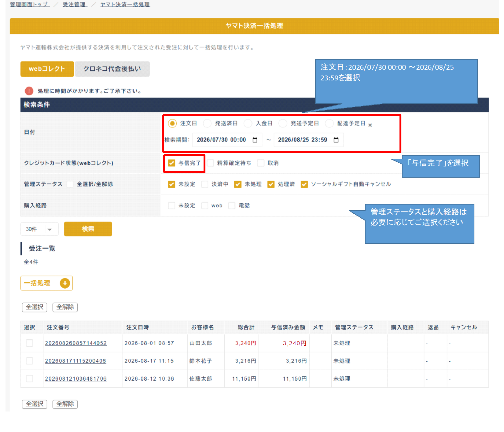Select the order row for 鈴木花子

(29, 361)
